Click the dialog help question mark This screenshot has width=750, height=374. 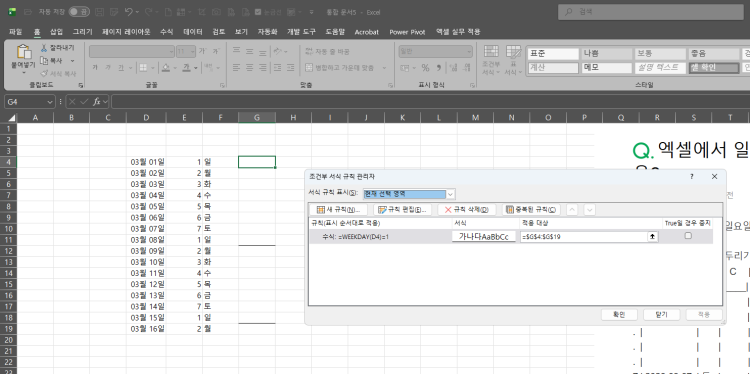692,176
